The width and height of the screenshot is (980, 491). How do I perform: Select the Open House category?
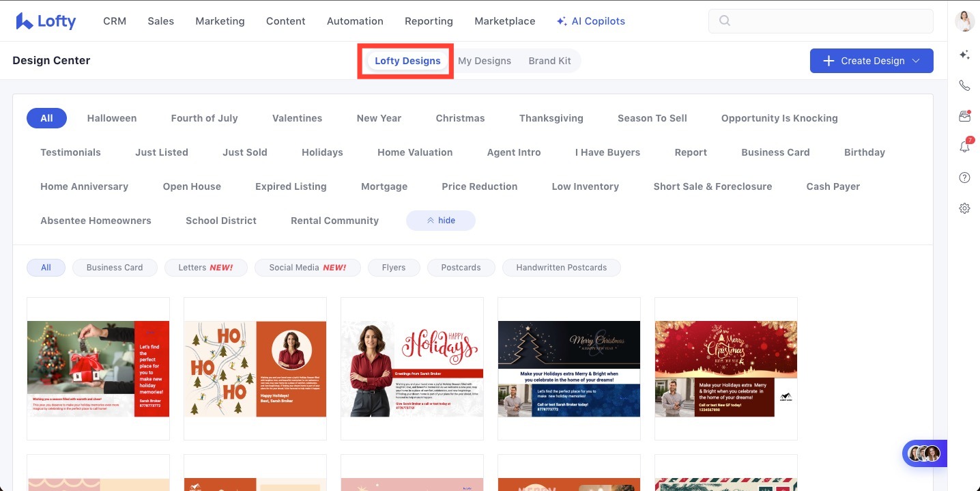(x=192, y=186)
